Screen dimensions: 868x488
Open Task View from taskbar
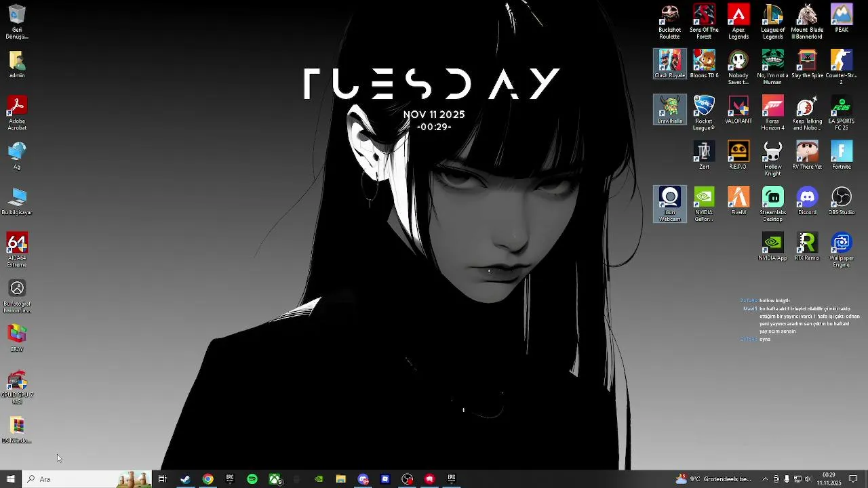coord(163,479)
